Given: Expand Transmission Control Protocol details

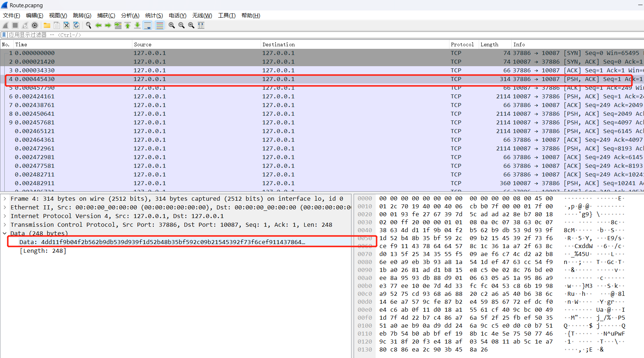Looking at the screenshot, I should 5,225.
